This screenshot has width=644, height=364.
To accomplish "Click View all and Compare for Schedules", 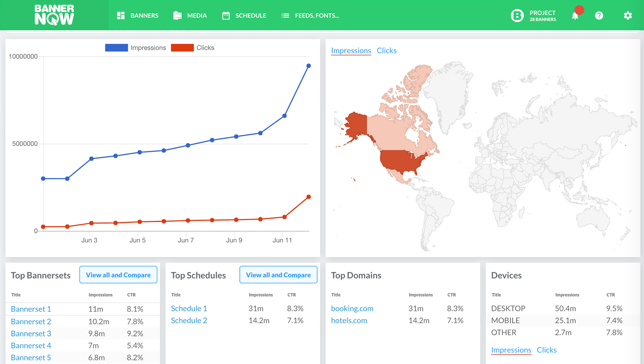I will tap(278, 275).
